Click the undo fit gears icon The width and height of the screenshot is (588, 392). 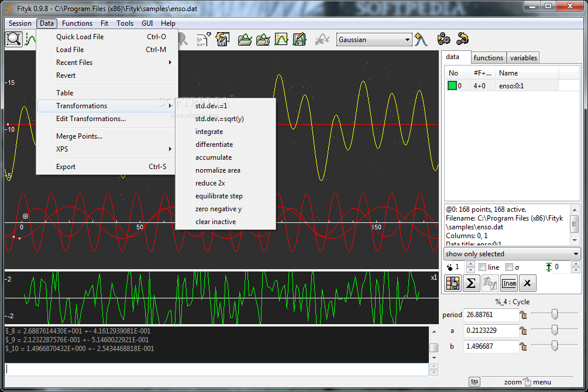[462, 39]
